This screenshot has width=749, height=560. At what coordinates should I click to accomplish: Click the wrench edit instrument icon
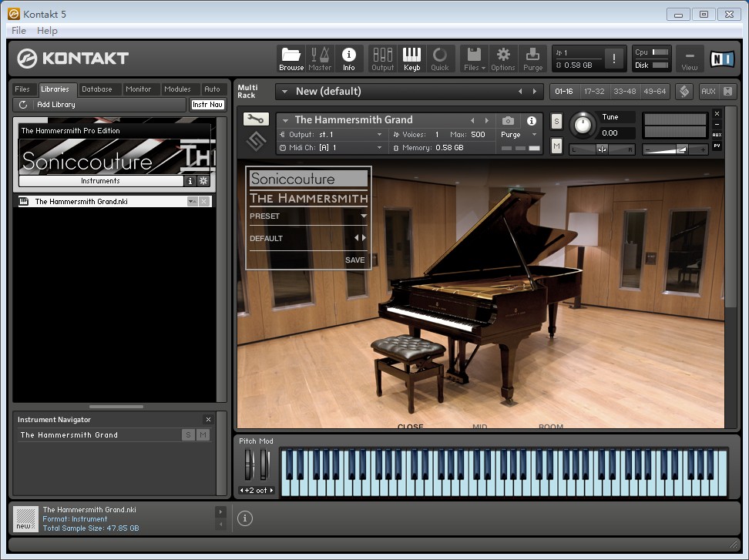point(255,119)
